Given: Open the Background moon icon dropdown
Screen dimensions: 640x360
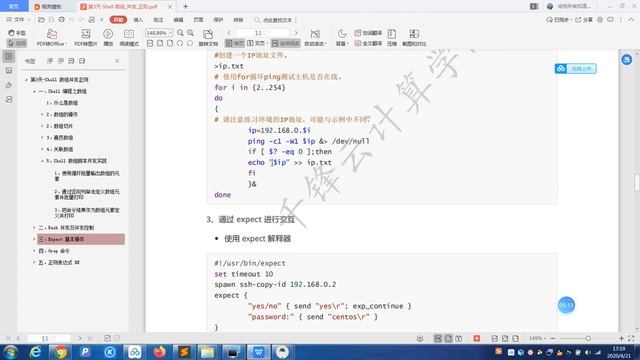Looking at the screenshot, I should click(x=342, y=38).
